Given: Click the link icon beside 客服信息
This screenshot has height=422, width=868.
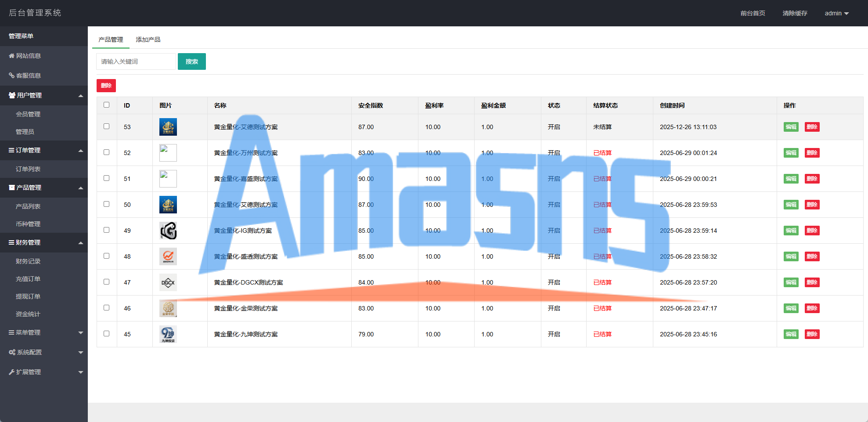Looking at the screenshot, I should (12, 76).
